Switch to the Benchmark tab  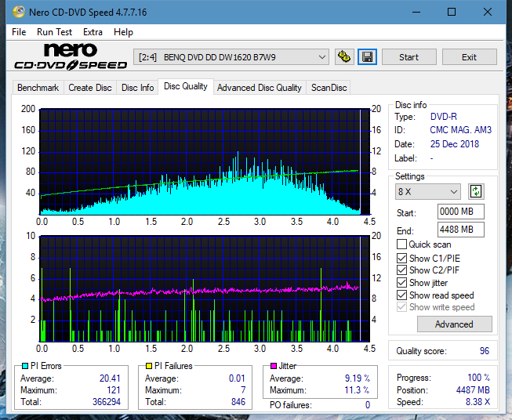pos(38,88)
